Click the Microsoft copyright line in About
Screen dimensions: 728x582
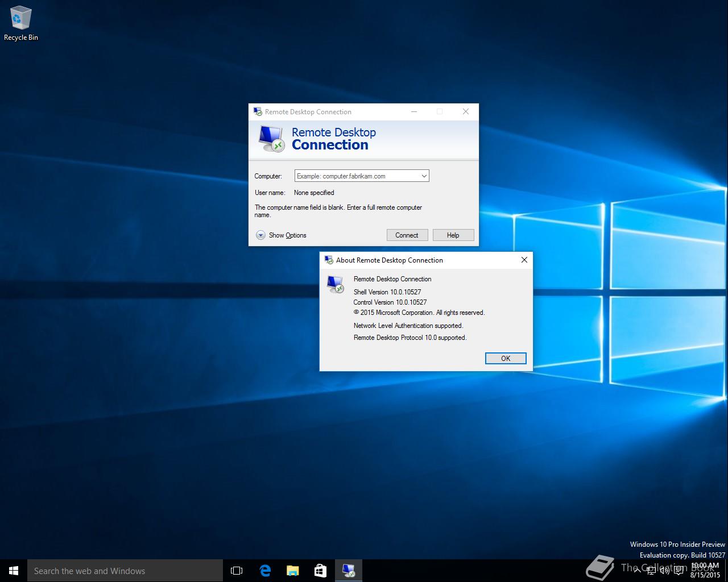[x=419, y=313]
